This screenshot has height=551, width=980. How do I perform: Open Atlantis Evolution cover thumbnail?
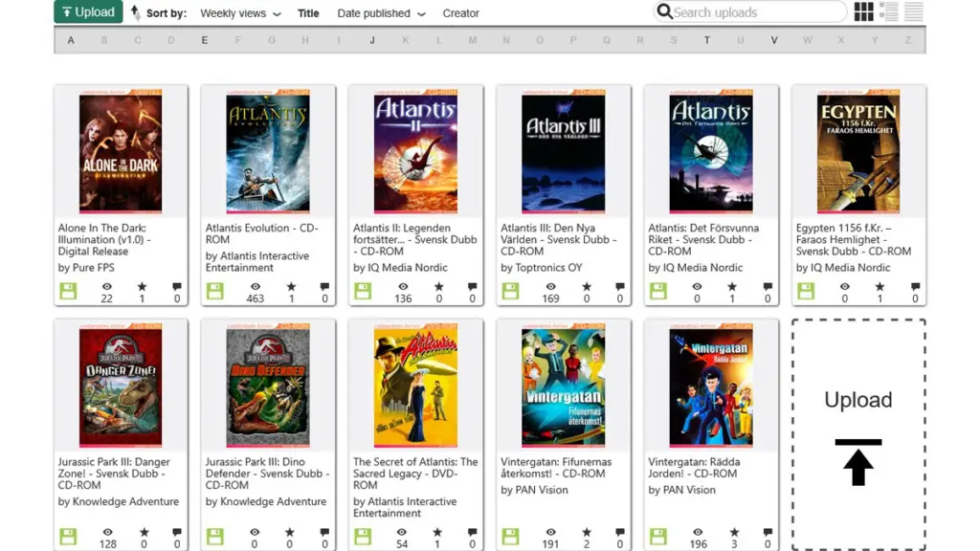(x=268, y=151)
